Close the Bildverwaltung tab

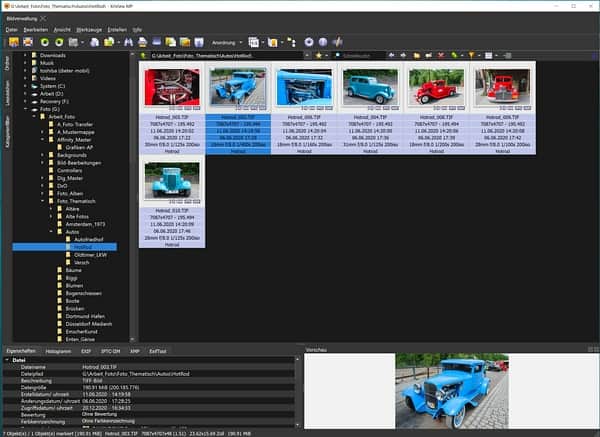click(43, 18)
